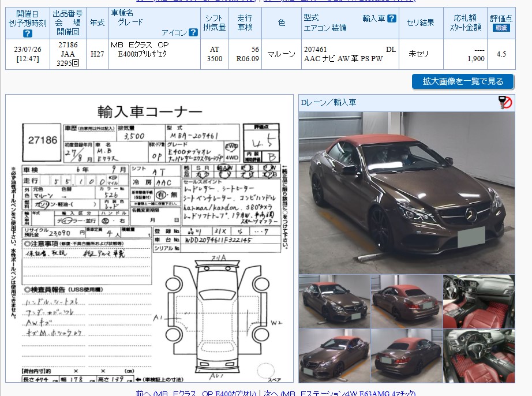Click the start price 1,900 cell
The image size is (532, 396).
pyautogui.click(x=465, y=54)
